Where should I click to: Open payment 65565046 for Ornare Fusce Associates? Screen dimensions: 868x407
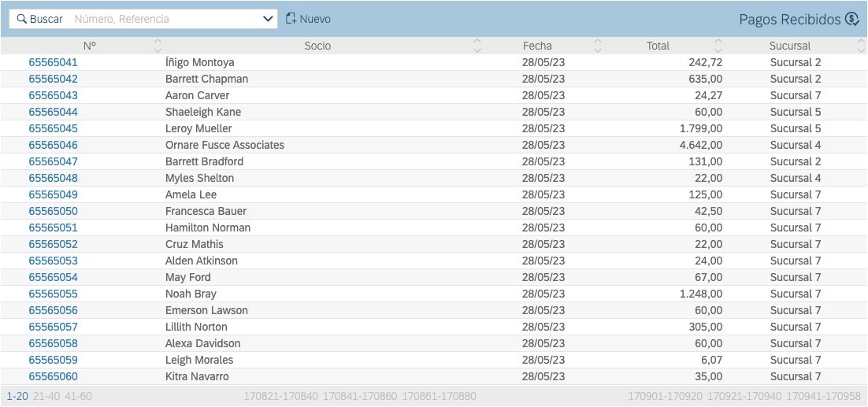point(53,145)
